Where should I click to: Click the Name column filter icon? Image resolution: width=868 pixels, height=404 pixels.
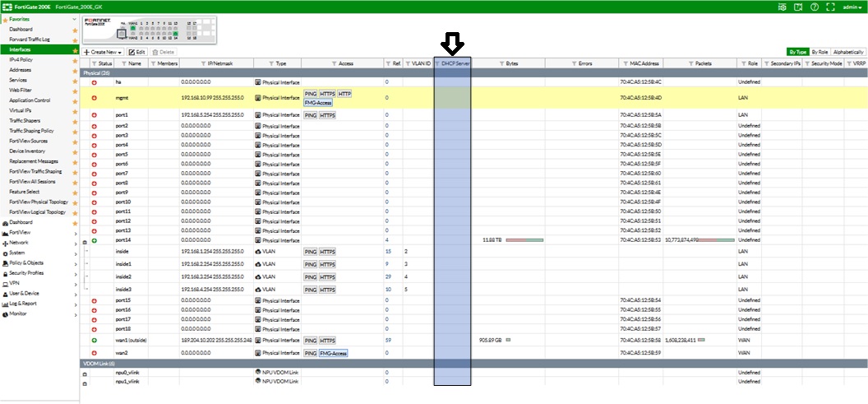pos(124,63)
